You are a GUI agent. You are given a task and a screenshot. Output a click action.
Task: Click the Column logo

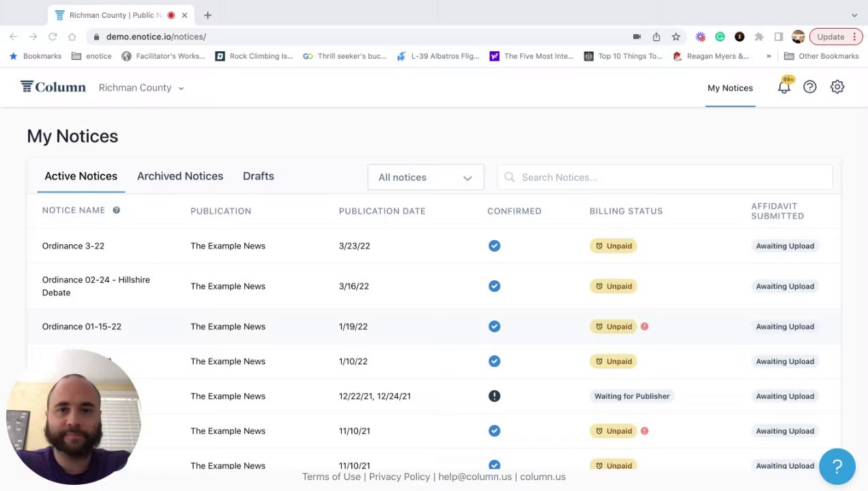pyautogui.click(x=53, y=87)
